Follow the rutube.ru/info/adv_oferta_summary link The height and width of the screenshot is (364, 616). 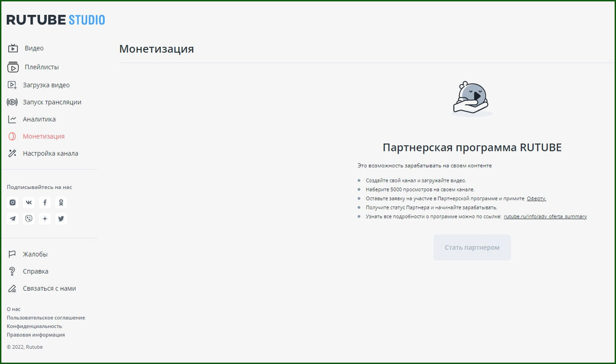pyautogui.click(x=545, y=216)
